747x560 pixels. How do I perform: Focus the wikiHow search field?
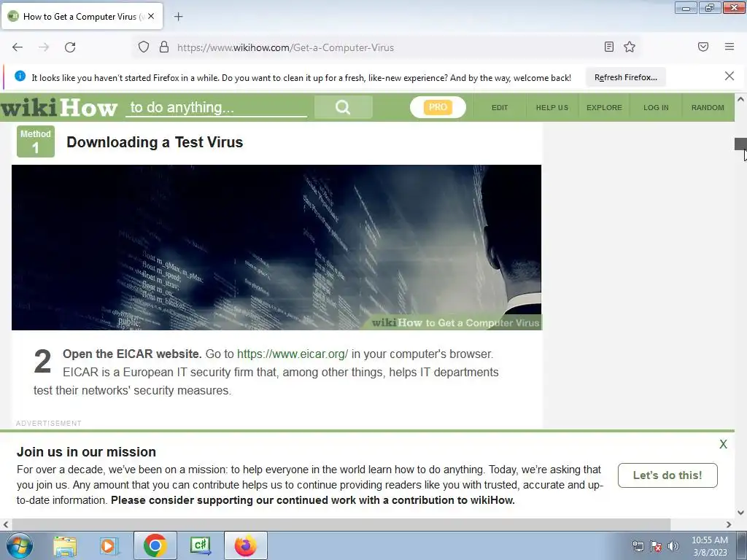[216, 108]
